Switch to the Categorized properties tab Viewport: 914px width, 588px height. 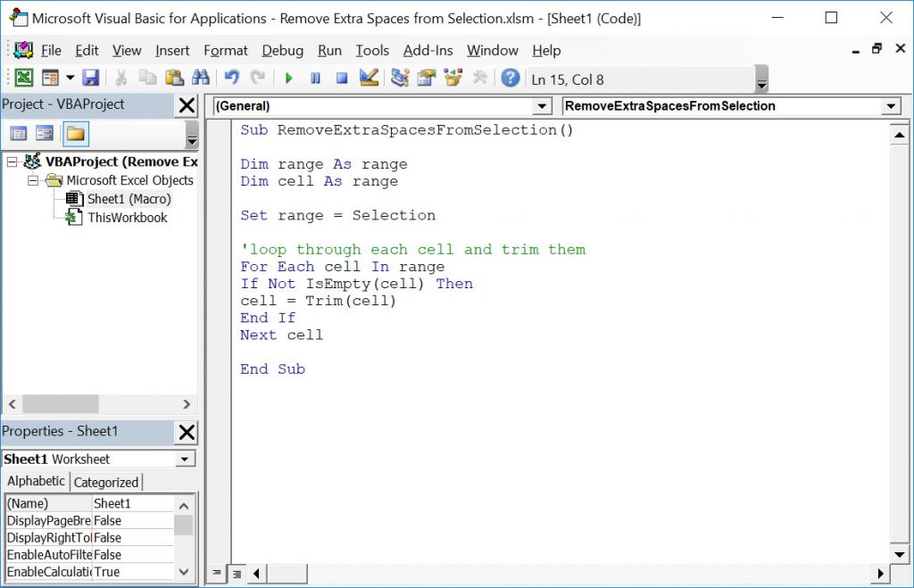(106, 481)
